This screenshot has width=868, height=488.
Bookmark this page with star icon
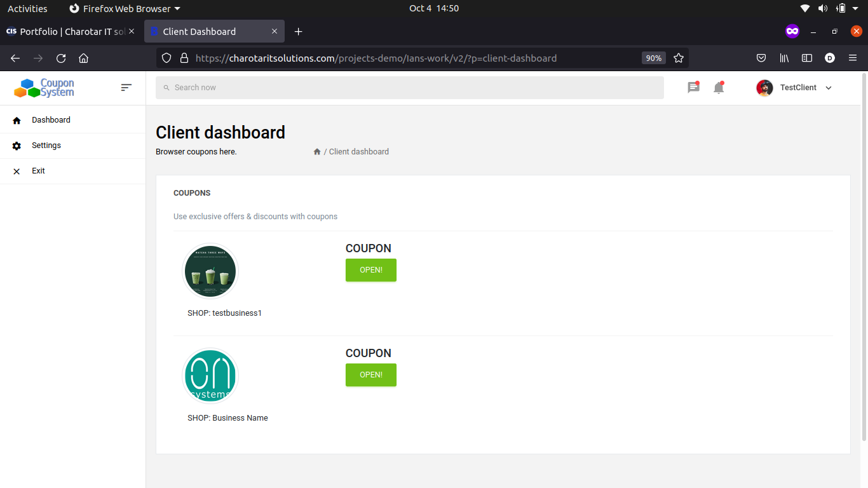tap(679, 58)
